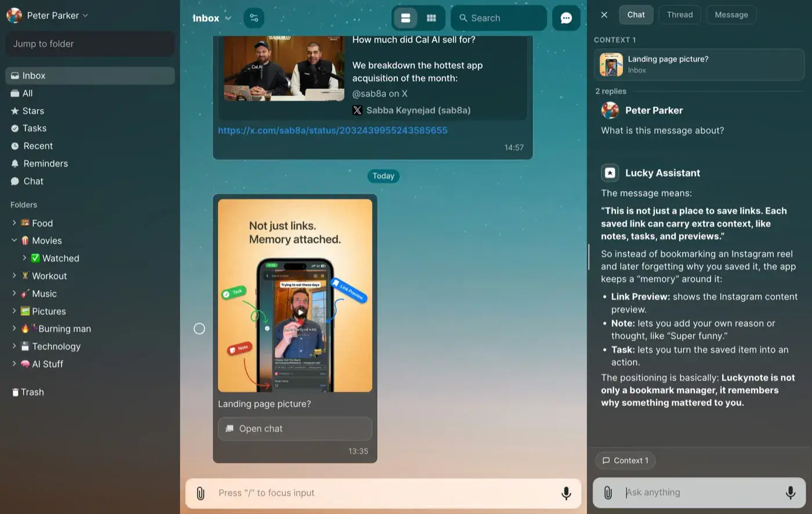The width and height of the screenshot is (812, 514).
Task: Click the Jump to folder field
Action: pos(90,44)
